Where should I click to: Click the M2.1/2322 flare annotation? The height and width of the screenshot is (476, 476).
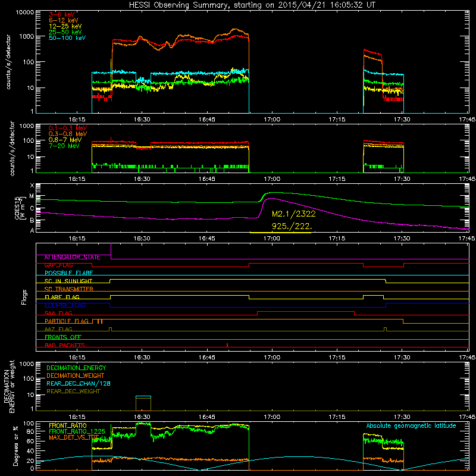(293, 214)
